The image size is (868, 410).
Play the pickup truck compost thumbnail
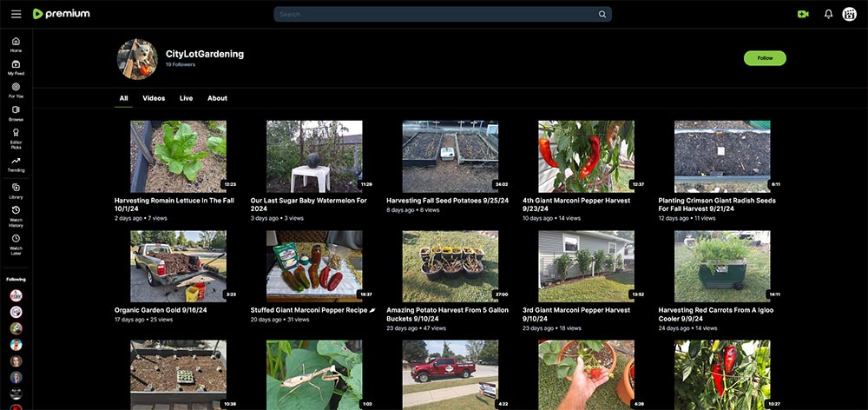pos(178,267)
